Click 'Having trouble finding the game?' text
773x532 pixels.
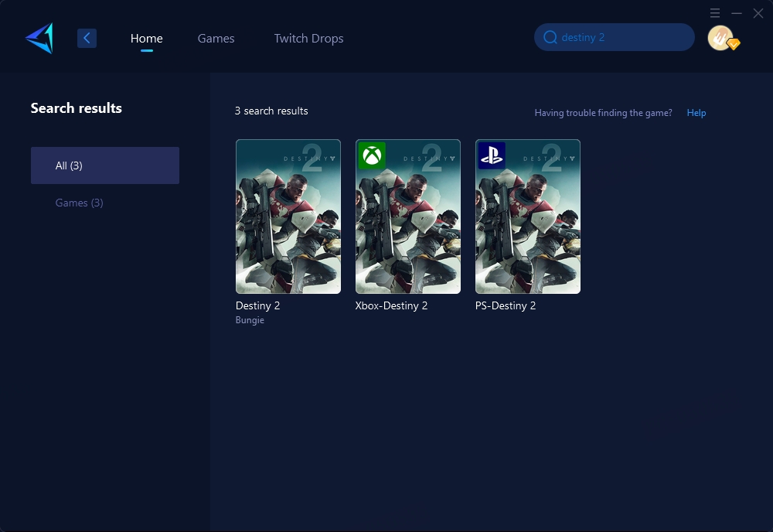604,113
